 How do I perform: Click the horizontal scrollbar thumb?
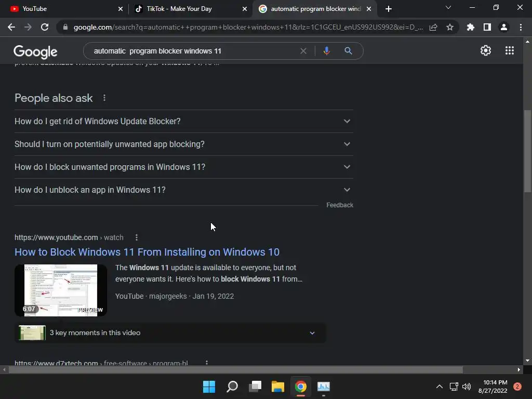[236, 370]
